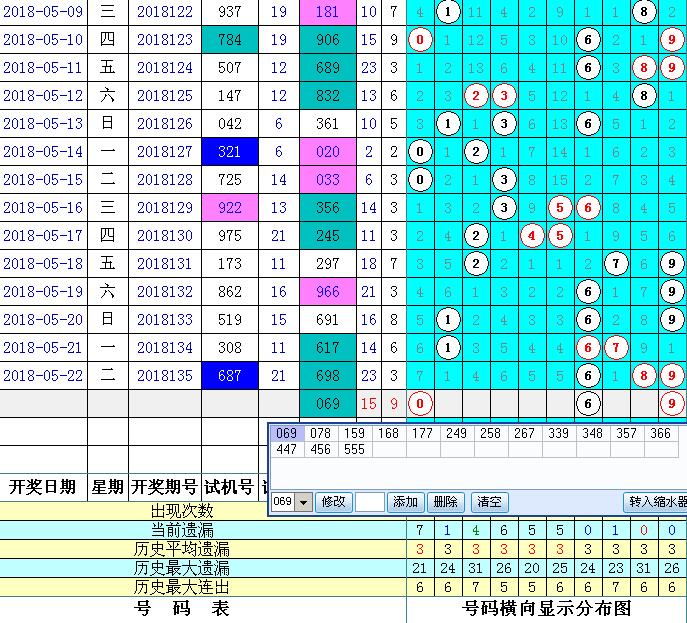Screen dimensions: 687x623
Task: Select number 555 in the number list
Action: tap(354, 449)
